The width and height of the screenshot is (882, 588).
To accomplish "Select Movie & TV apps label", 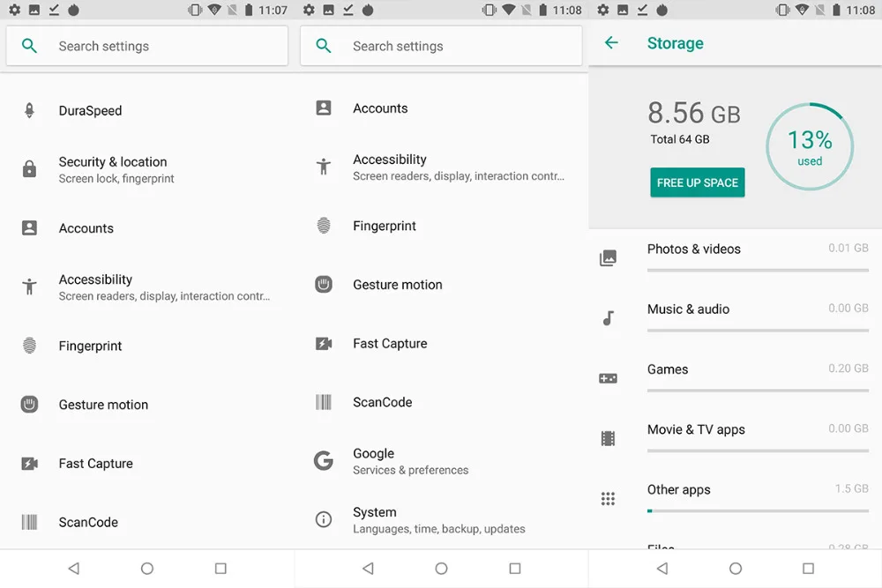I will pos(696,429).
